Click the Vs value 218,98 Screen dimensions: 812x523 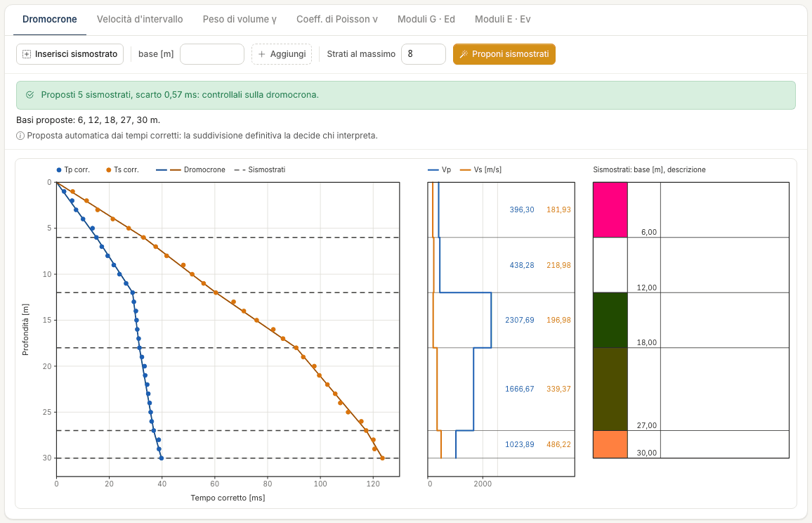coord(558,266)
